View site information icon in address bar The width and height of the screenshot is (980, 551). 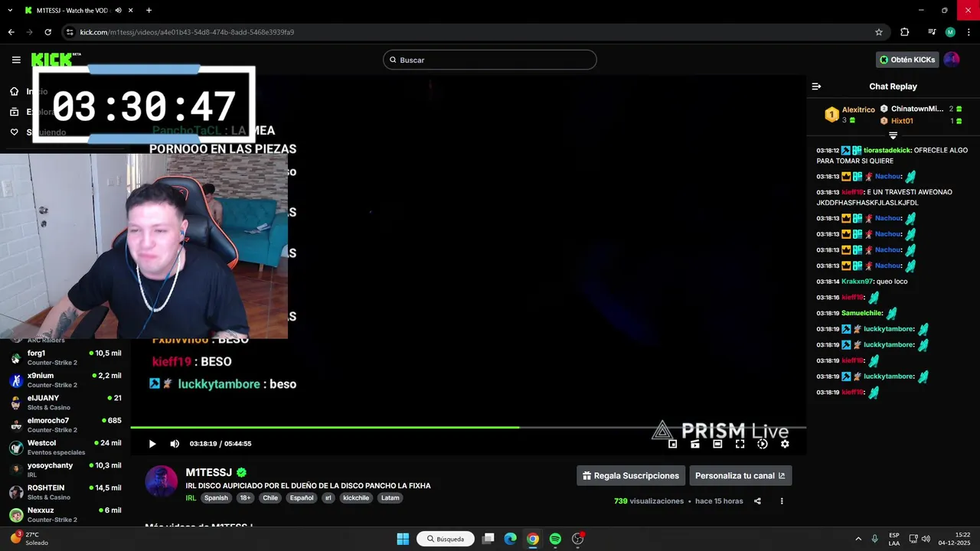click(70, 32)
